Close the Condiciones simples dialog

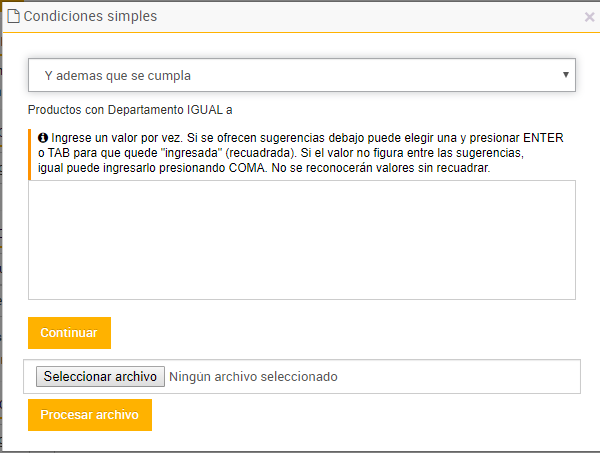click(589, 17)
